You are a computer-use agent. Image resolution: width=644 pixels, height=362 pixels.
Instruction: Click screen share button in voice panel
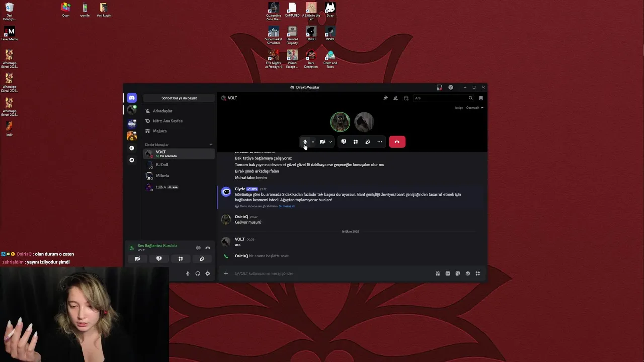click(159, 259)
